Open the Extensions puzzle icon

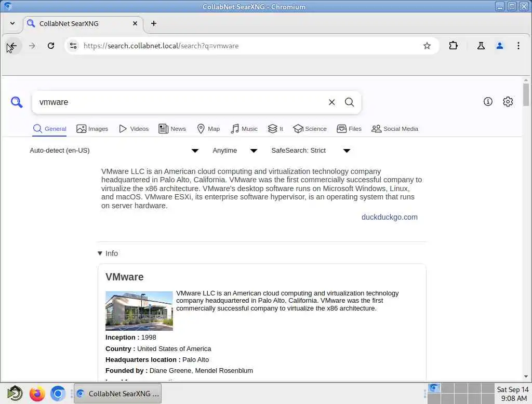tap(453, 46)
